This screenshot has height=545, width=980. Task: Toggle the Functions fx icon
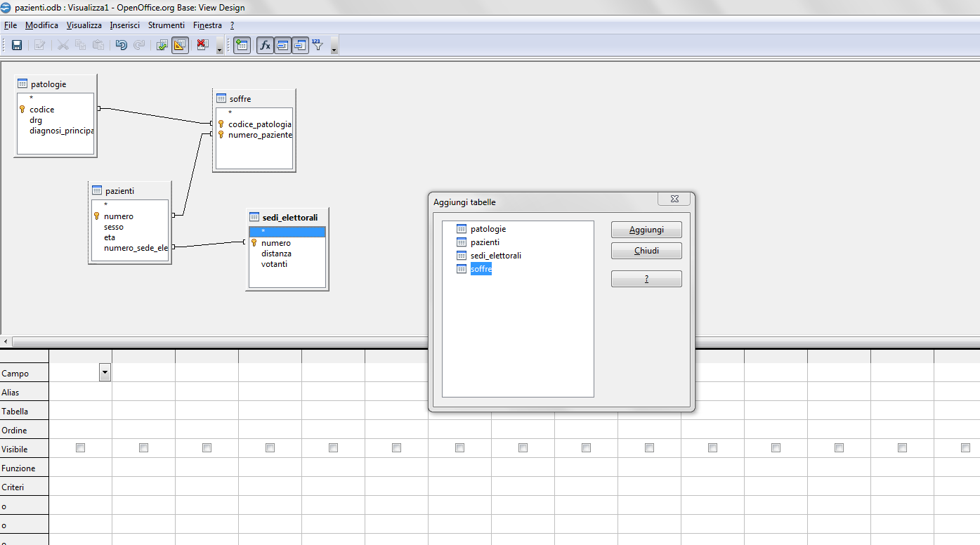(265, 46)
